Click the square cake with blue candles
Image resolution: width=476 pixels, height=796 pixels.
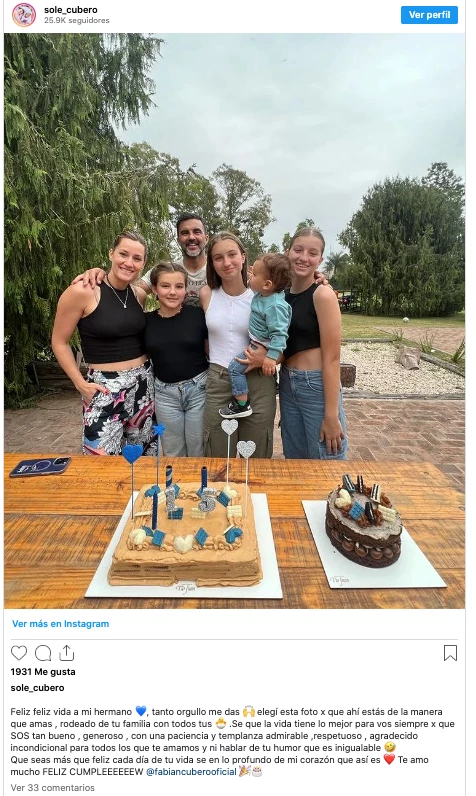(185, 533)
